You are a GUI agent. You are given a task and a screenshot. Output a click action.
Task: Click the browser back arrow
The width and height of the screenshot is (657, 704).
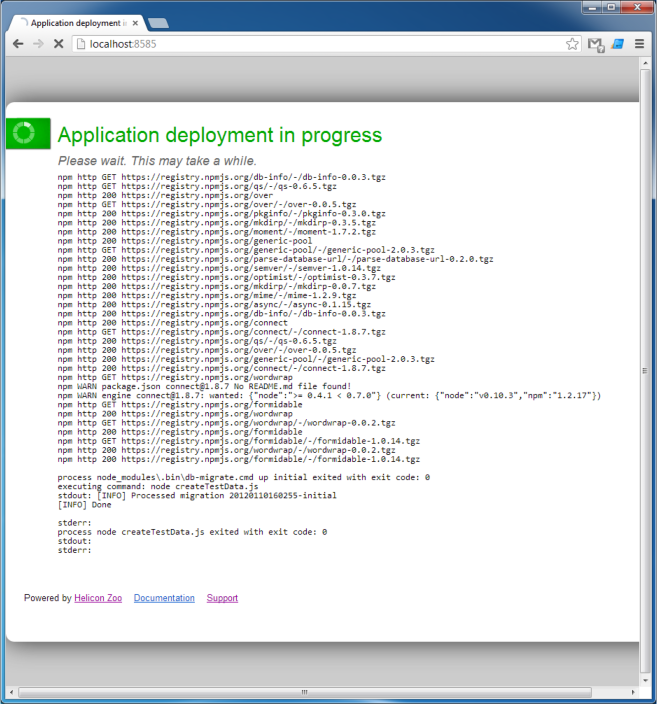18,44
